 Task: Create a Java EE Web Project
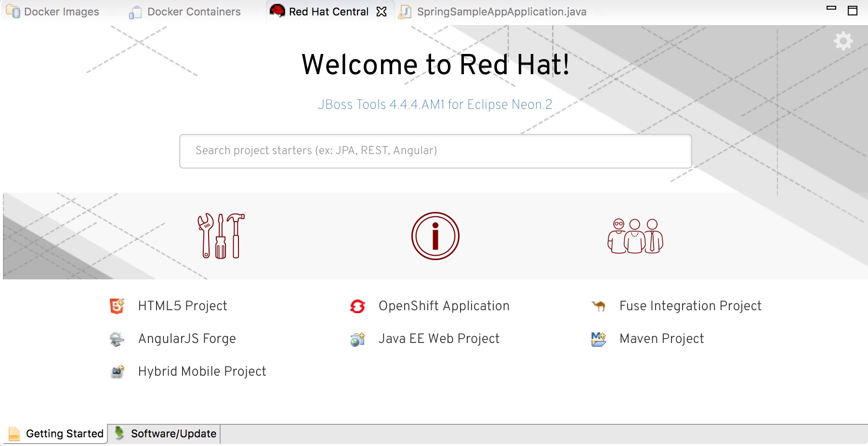pos(439,339)
